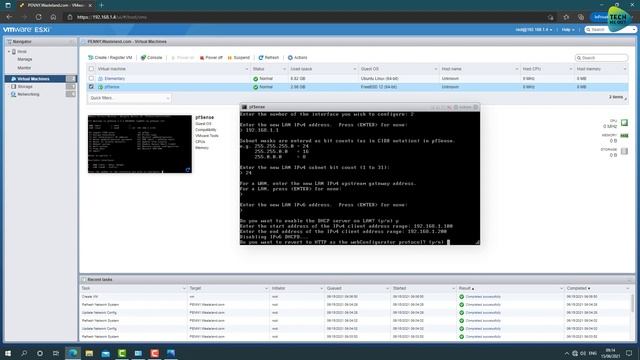Click the browser collections icon

(581, 17)
